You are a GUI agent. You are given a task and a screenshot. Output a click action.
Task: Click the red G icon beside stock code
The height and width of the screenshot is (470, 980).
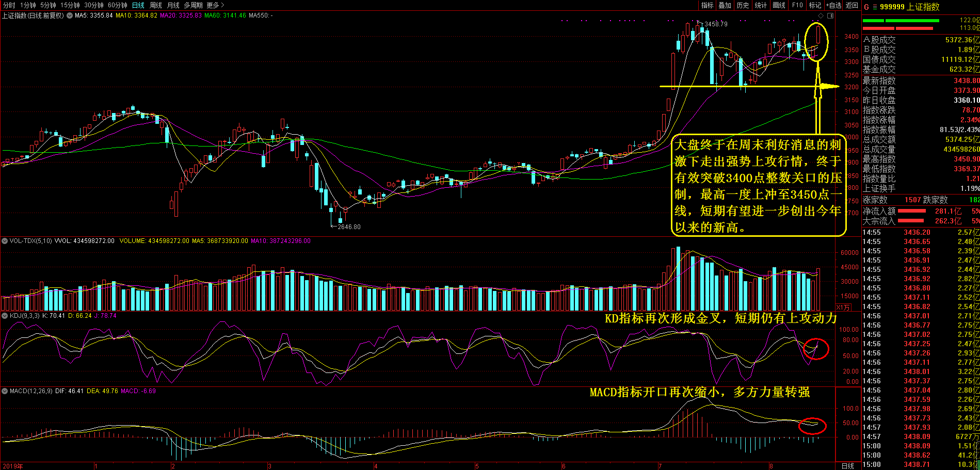[866, 7]
